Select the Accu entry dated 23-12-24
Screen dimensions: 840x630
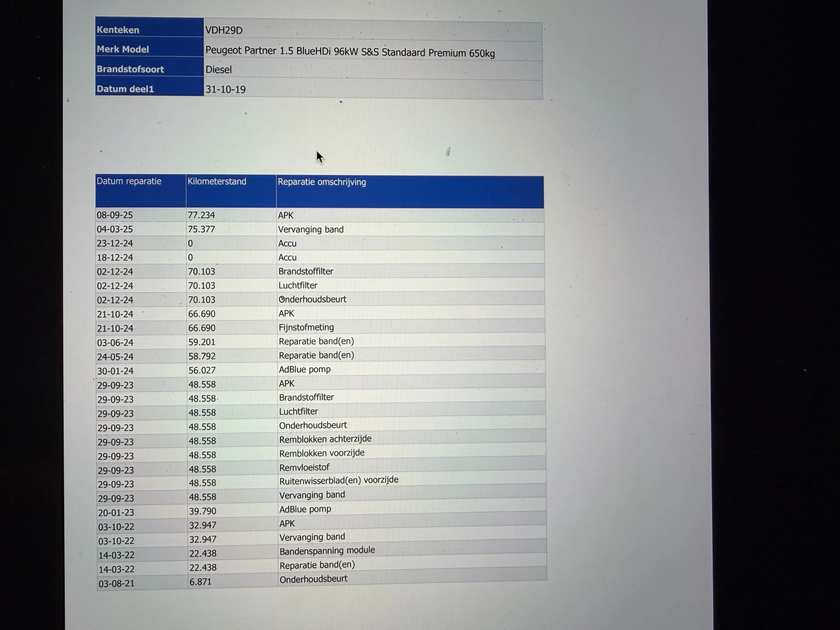287,244
